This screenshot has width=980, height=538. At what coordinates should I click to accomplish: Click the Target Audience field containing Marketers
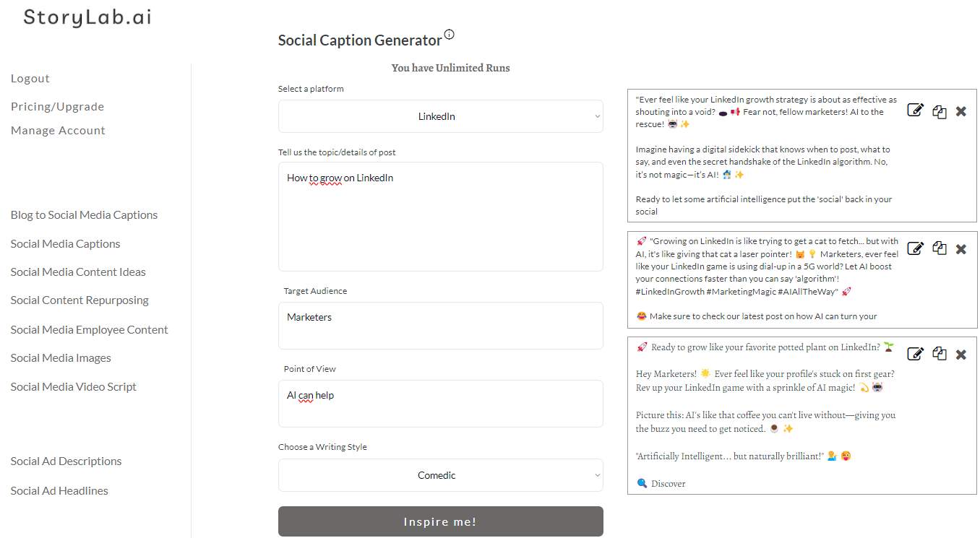pyautogui.click(x=440, y=325)
